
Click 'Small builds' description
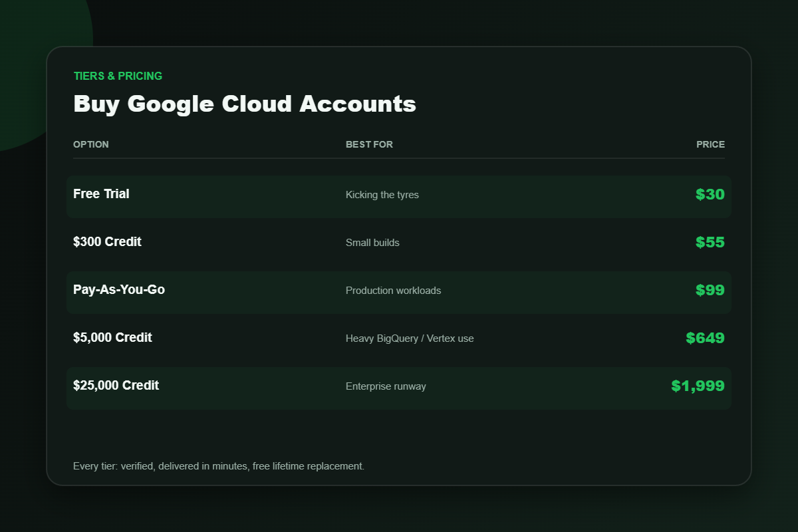(372, 243)
